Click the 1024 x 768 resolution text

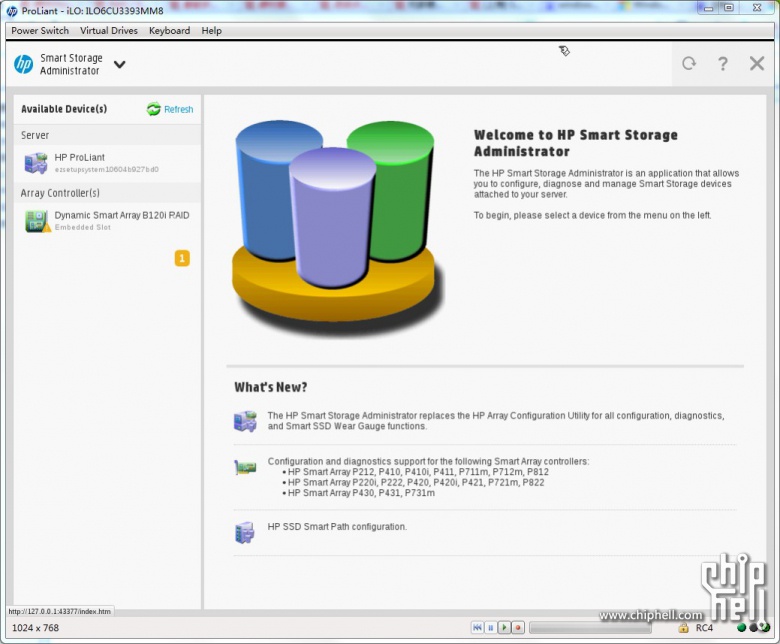click(x=35, y=628)
